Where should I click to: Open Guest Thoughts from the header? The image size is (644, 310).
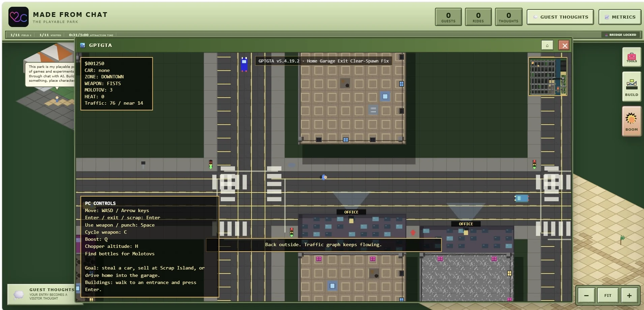pyautogui.click(x=560, y=17)
